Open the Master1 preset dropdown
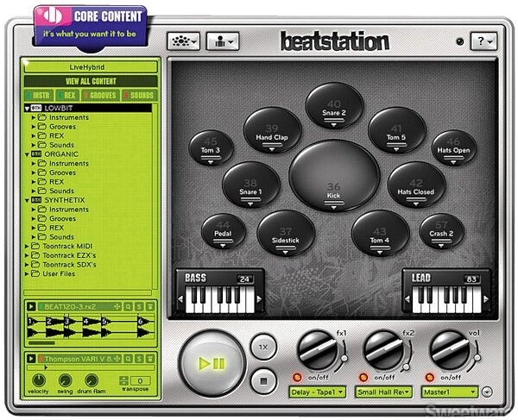Image resolution: width=518 pixels, height=420 pixels. click(x=450, y=392)
